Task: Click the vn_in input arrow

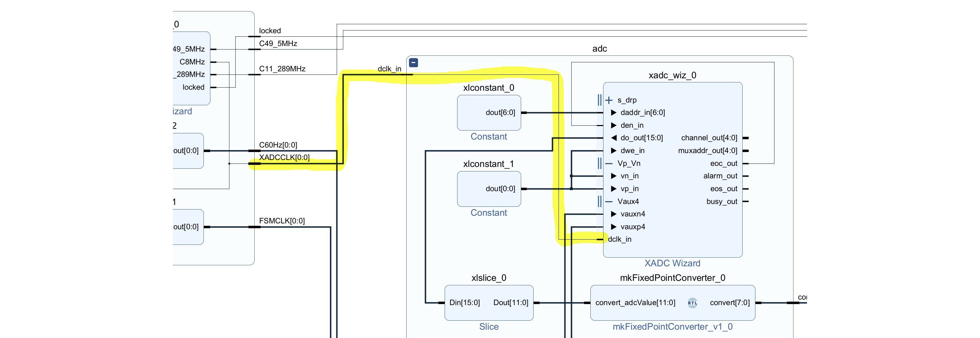Action: (x=613, y=176)
